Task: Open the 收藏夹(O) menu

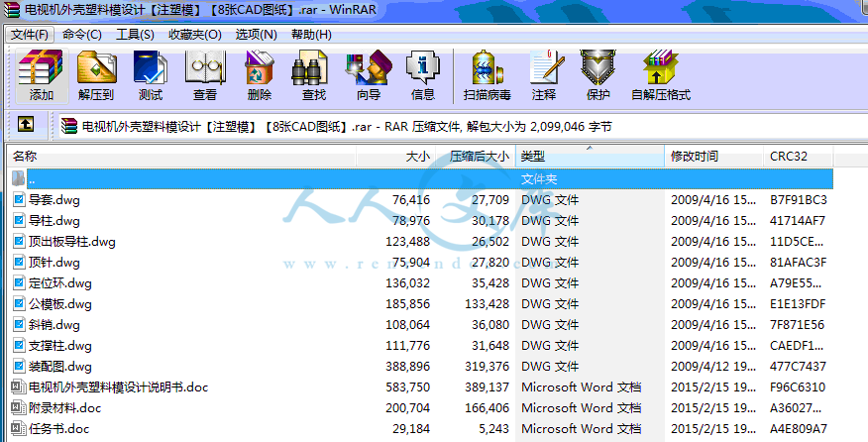Action: [x=195, y=35]
